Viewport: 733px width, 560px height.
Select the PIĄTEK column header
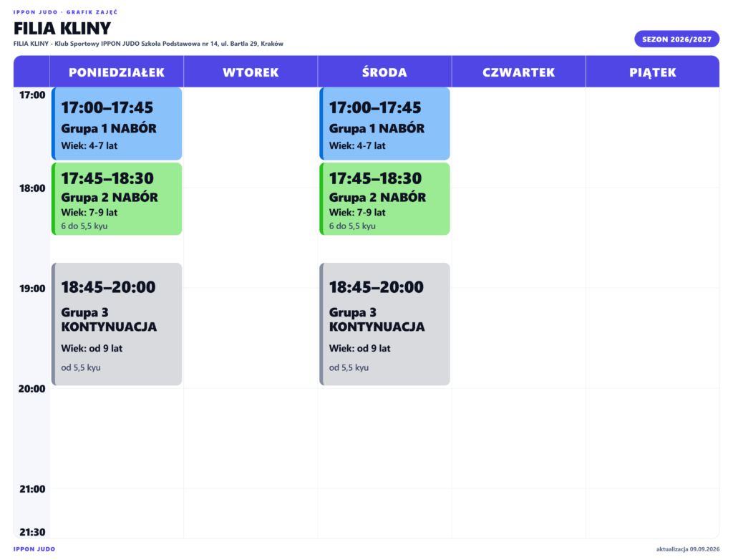(x=653, y=72)
